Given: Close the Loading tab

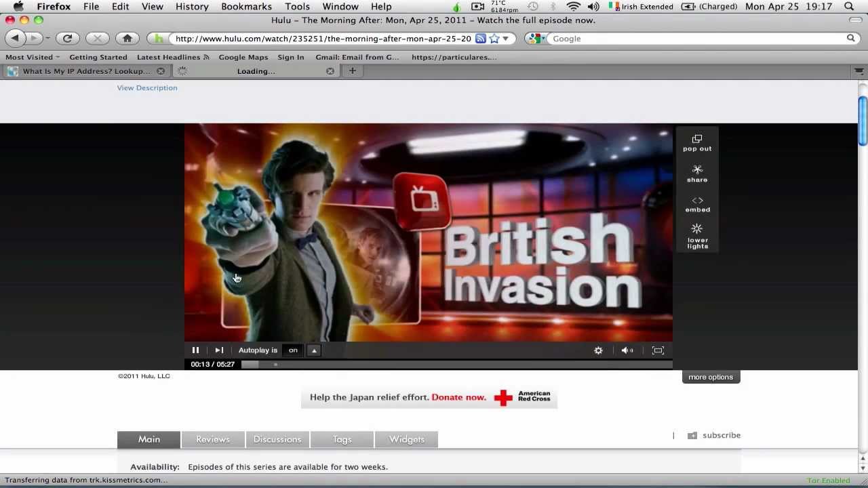Looking at the screenshot, I should [330, 71].
